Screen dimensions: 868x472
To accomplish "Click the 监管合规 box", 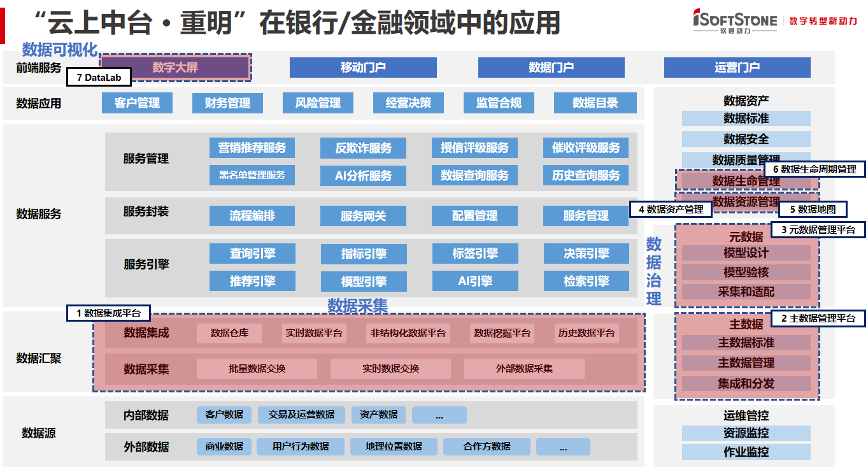I will tap(499, 103).
